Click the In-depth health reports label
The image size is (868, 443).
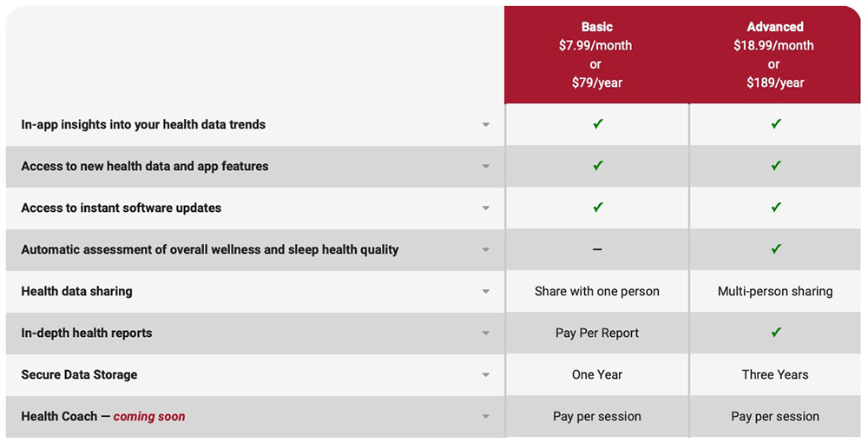tap(87, 333)
